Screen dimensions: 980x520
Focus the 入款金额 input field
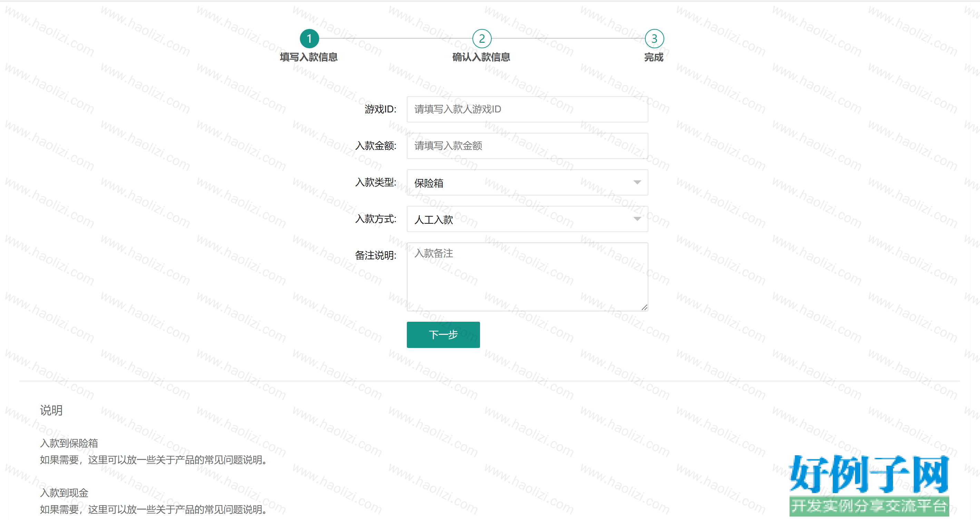(x=527, y=146)
